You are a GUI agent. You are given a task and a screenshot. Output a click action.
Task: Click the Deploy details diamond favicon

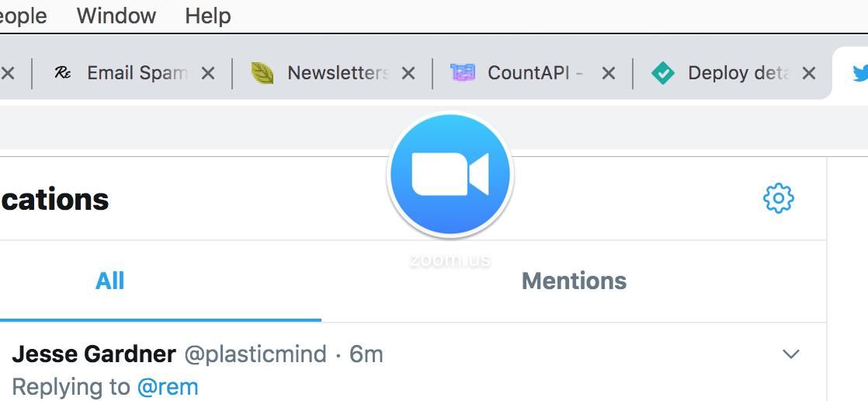click(662, 73)
